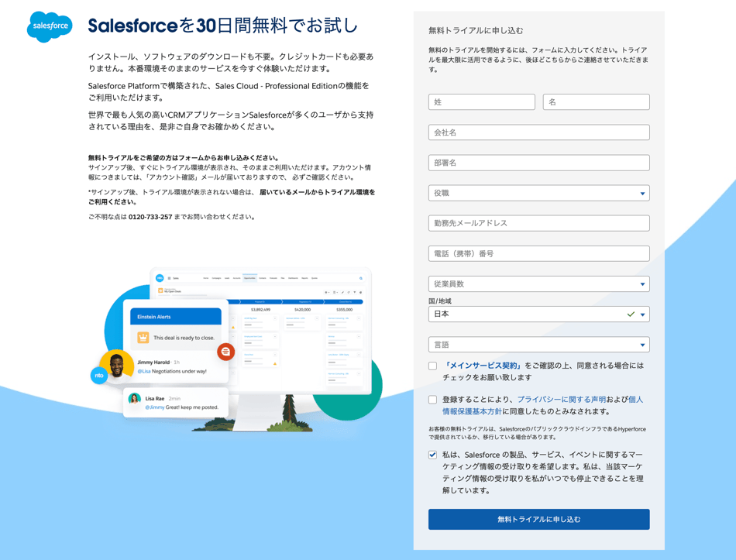Image resolution: width=736 pixels, height=560 pixels.
Task: Click the $3,892,499 amount in mockup
Action: (x=260, y=310)
